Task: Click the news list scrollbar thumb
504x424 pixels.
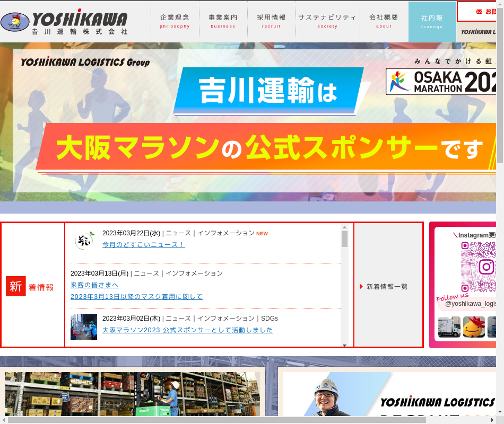Action: [344, 239]
